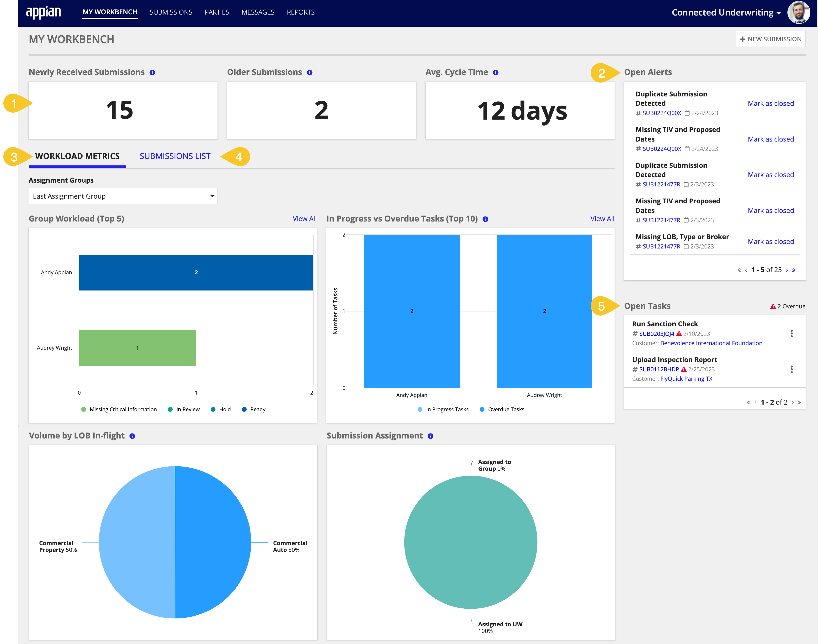818x644 pixels.
Task: Click SUB0224Q00X submission link
Action: point(662,113)
